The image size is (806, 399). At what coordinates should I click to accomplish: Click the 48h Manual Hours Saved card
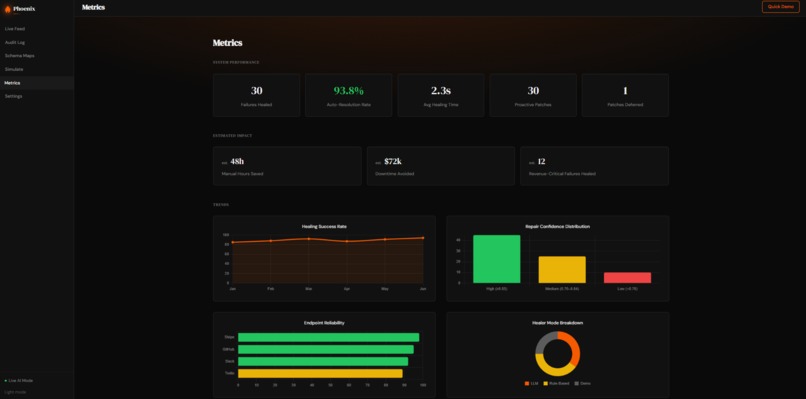pos(287,166)
